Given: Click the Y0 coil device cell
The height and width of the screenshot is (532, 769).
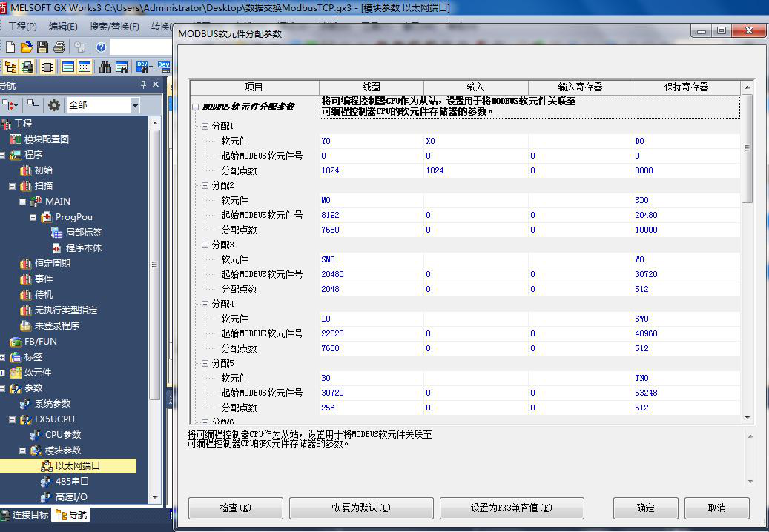Looking at the screenshot, I should coord(372,141).
